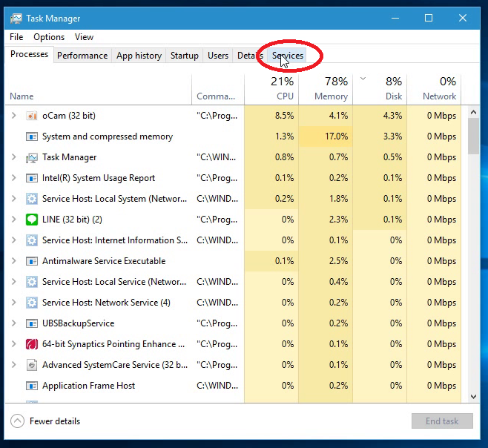Image resolution: width=488 pixels, height=448 pixels.
Task: Click the Intel(R) System Usage Report icon
Action: [31, 178]
